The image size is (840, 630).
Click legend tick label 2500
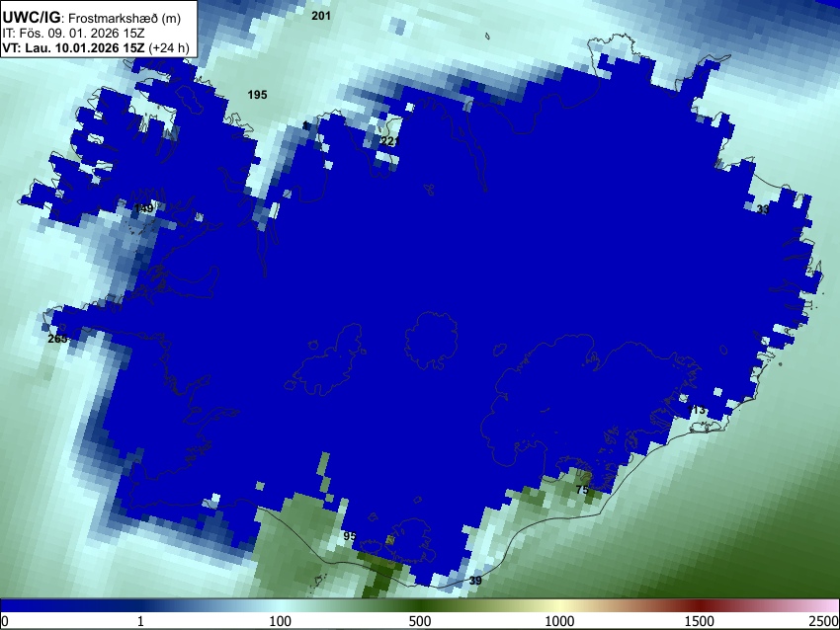point(824,621)
